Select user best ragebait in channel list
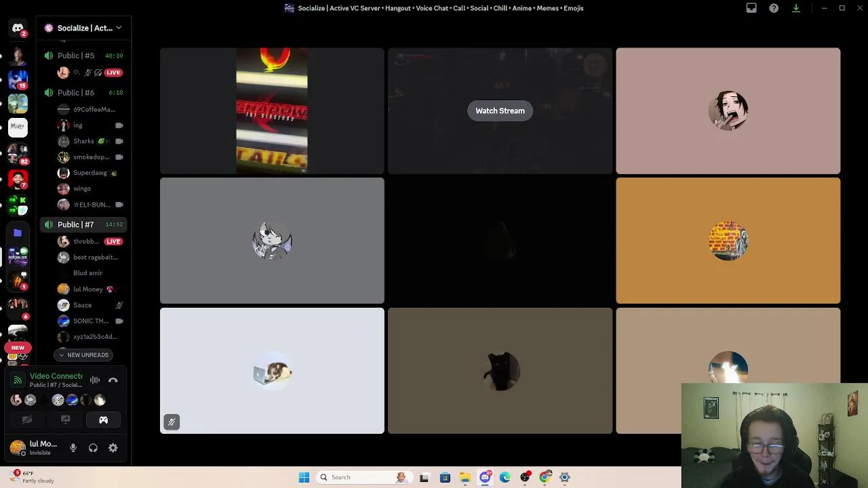 90,257
